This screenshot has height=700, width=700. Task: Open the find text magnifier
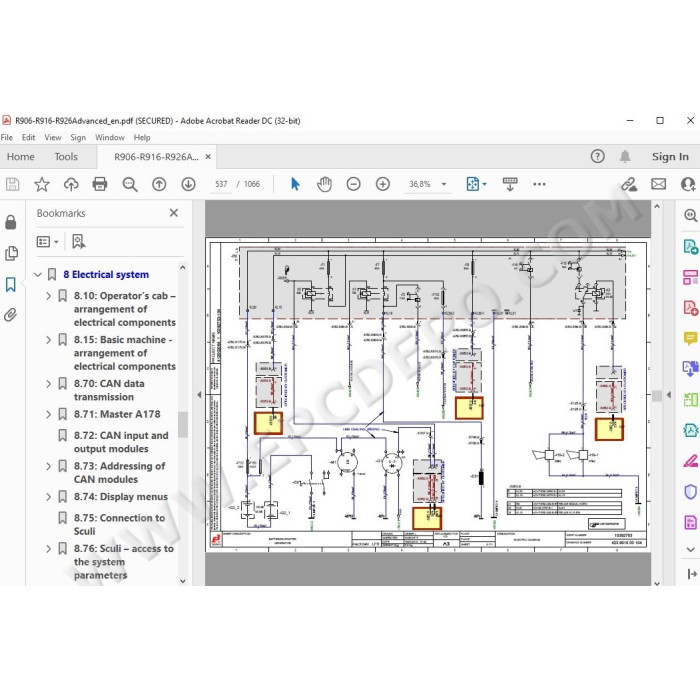129,184
